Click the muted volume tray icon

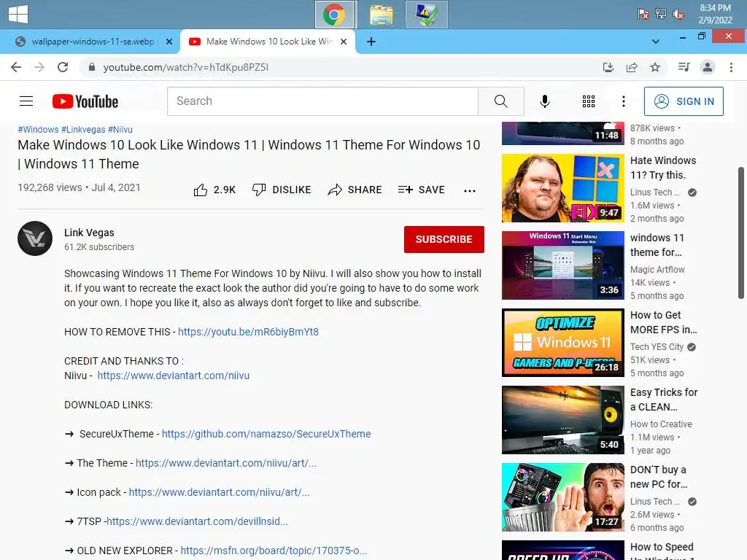click(678, 15)
